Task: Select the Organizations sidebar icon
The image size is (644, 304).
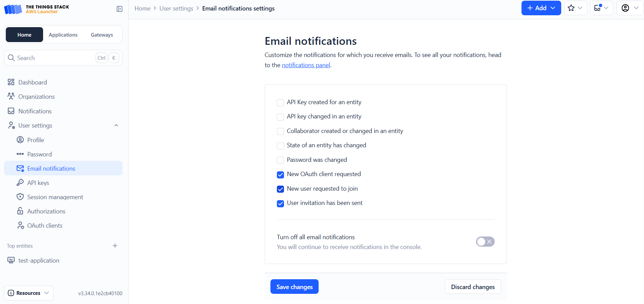Action: tap(11, 96)
